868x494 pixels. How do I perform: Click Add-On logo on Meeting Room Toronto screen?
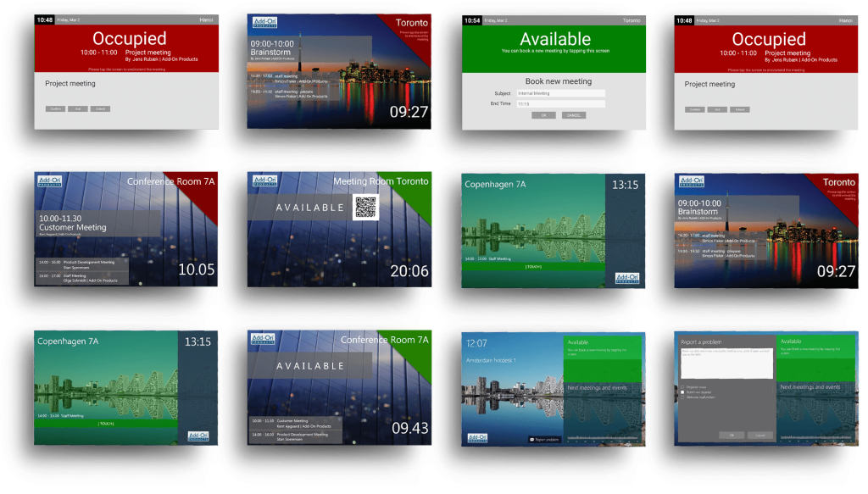coord(264,182)
